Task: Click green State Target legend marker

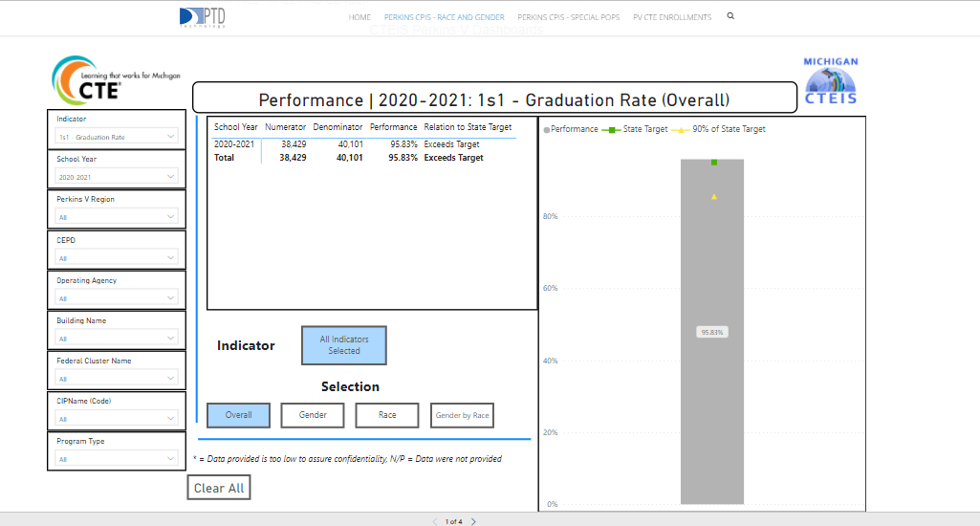Action: 612,129
